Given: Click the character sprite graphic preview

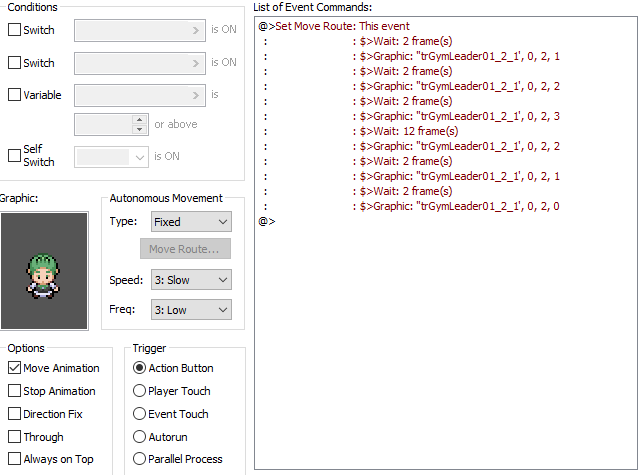Looking at the screenshot, I should tap(44, 269).
